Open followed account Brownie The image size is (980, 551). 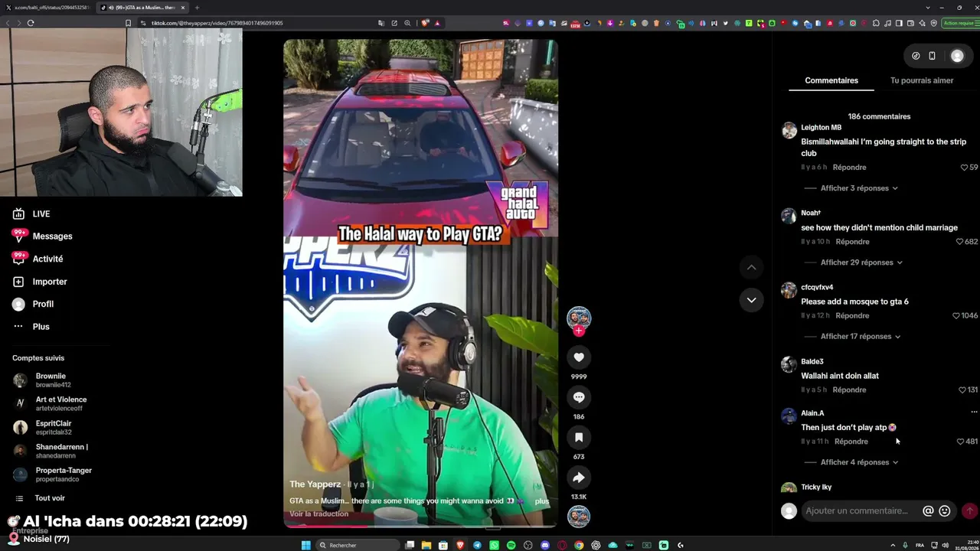(51, 380)
